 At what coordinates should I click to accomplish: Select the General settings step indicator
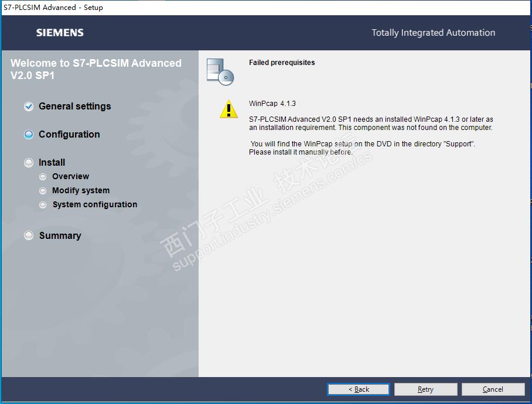click(29, 107)
